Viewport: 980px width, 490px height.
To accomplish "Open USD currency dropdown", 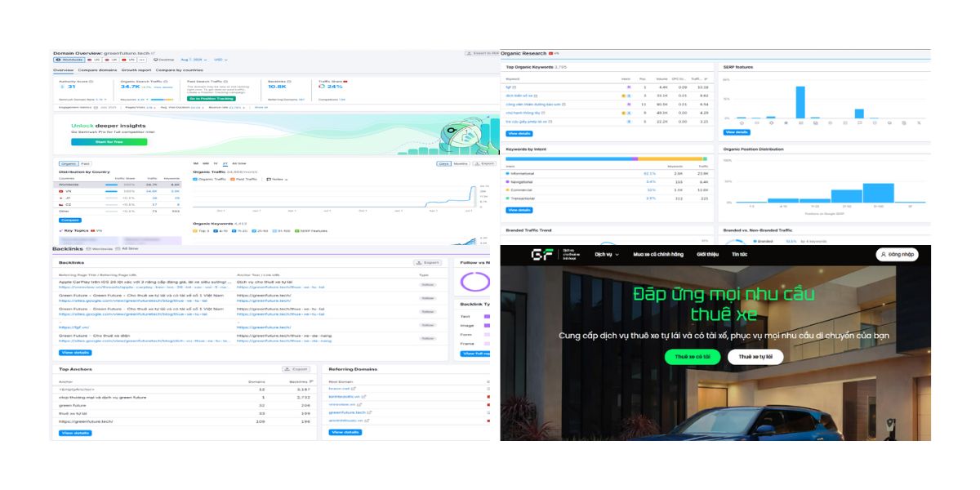I will (220, 60).
